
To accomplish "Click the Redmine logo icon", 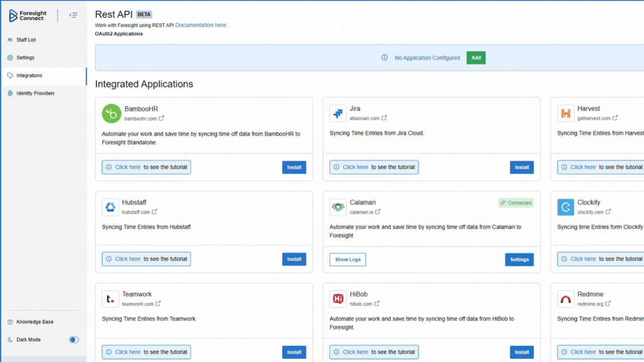I will [x=566, y=299].
